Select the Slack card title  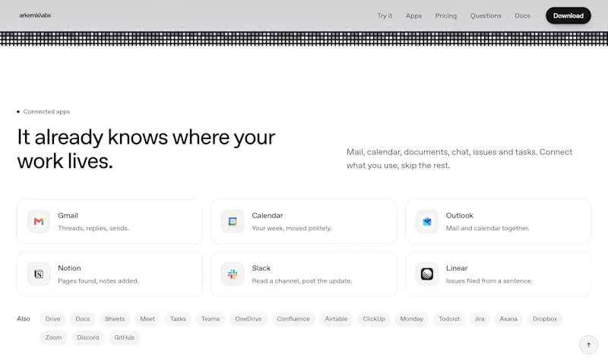261,268
